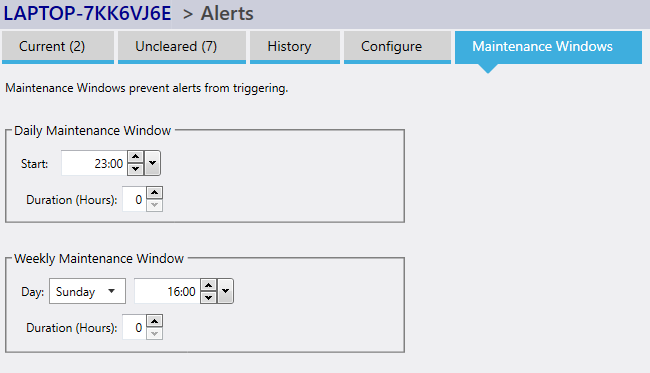Click into the weekly time field 16:00
The width and height of the screenshot is (650, 373).
(167, 291)
